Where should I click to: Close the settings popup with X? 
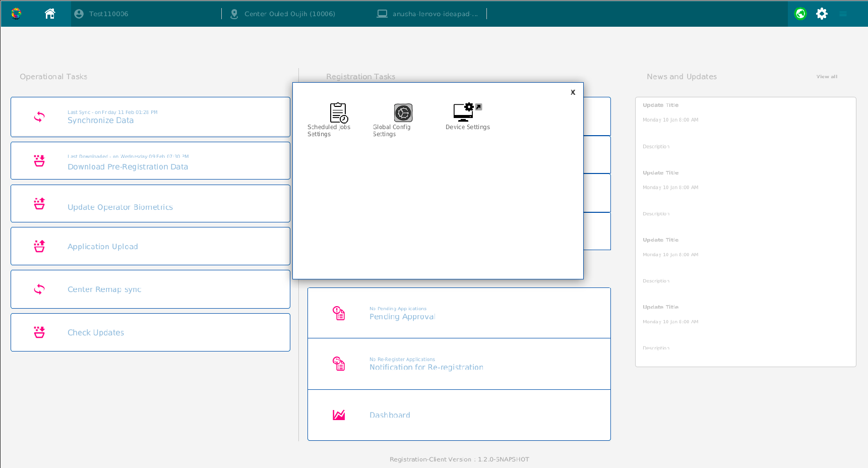pos(573,92)
